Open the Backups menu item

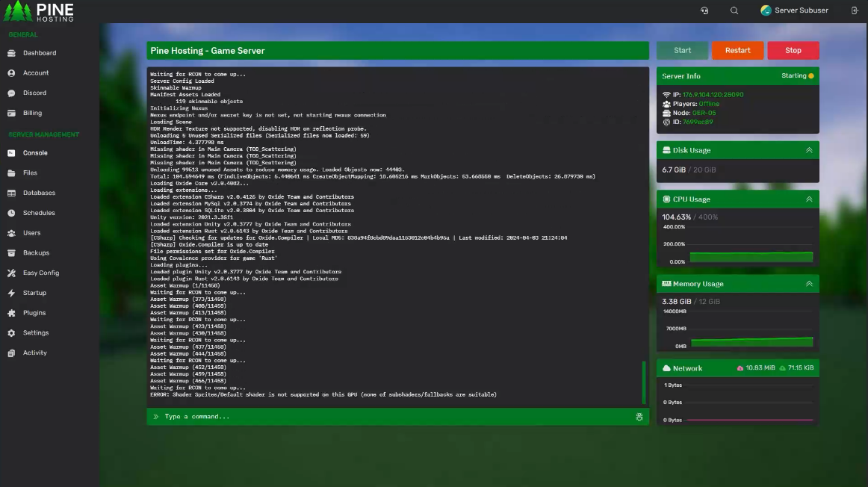point(36,253)
